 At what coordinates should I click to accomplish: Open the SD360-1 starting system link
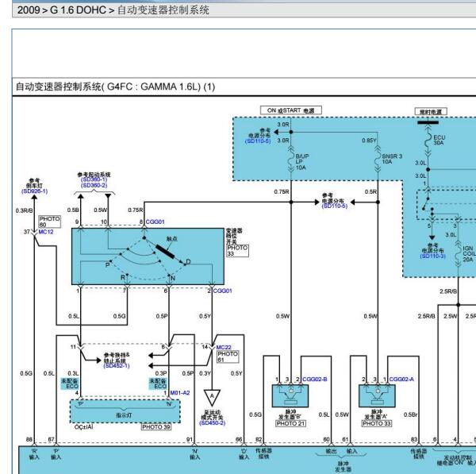tap(94, 179)
